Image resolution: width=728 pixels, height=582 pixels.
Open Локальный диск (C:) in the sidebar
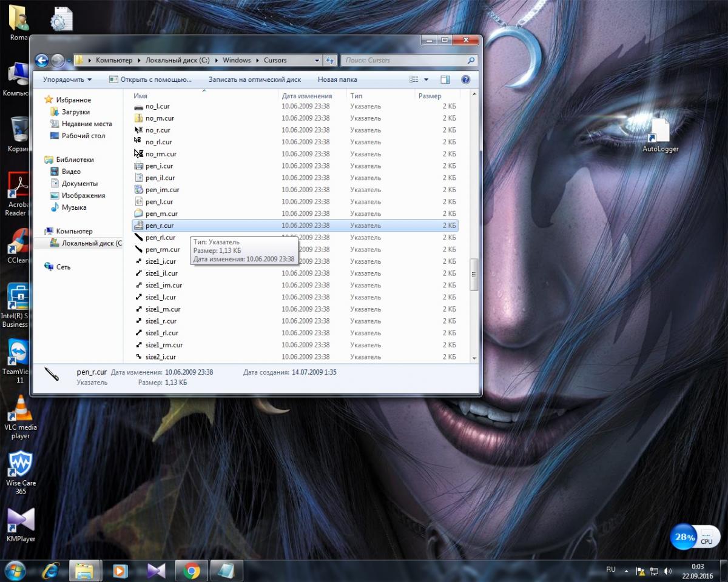pyautogui.click(x=91, y=243)
